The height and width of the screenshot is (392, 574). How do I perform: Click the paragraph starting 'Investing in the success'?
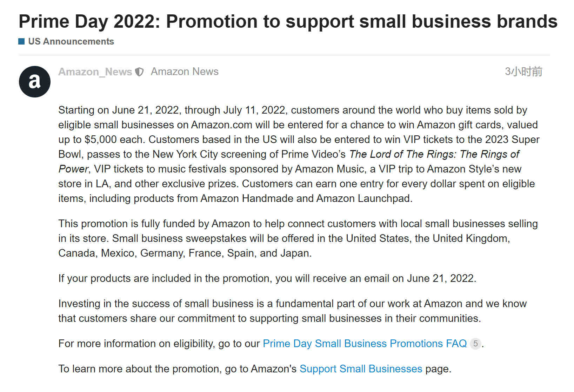[293, 311]
